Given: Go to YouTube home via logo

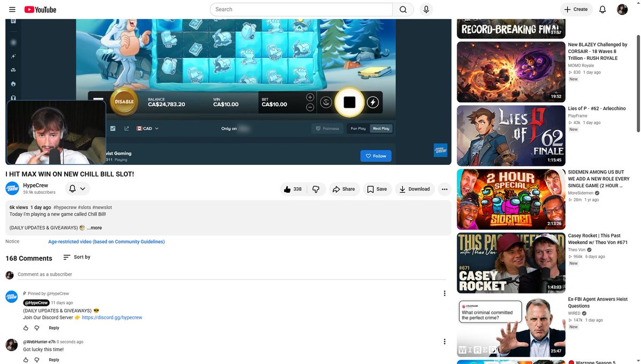Looking at the screenshot, I should click(40, 10).
